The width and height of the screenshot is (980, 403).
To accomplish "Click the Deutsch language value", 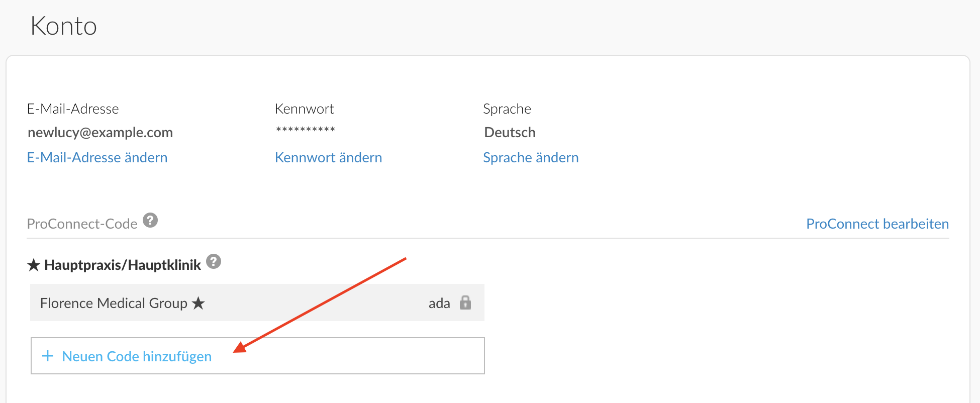I will [510, 133].
